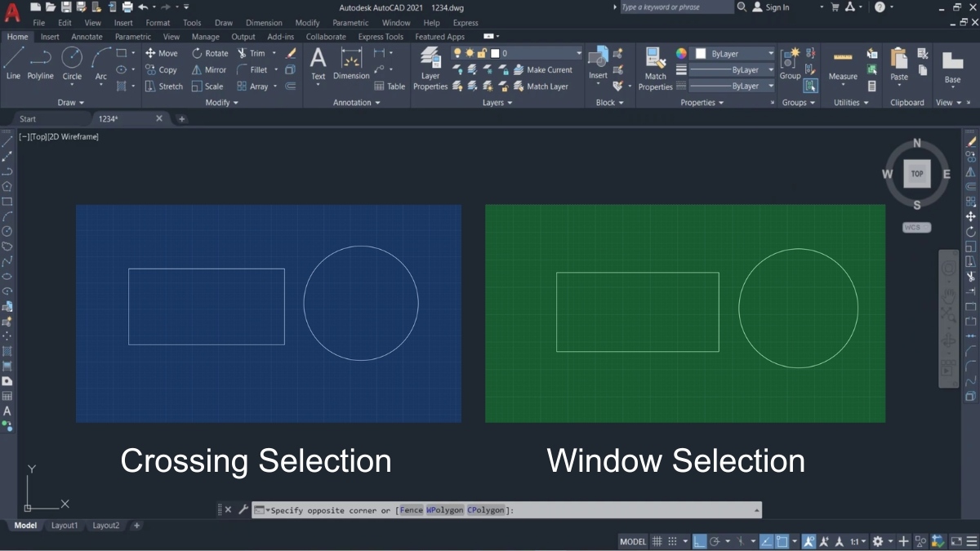Image resolution: width=980 pixels, height=551 pixels.
Task: Select the Line tool in Draw panel
Action: [13, 64]
